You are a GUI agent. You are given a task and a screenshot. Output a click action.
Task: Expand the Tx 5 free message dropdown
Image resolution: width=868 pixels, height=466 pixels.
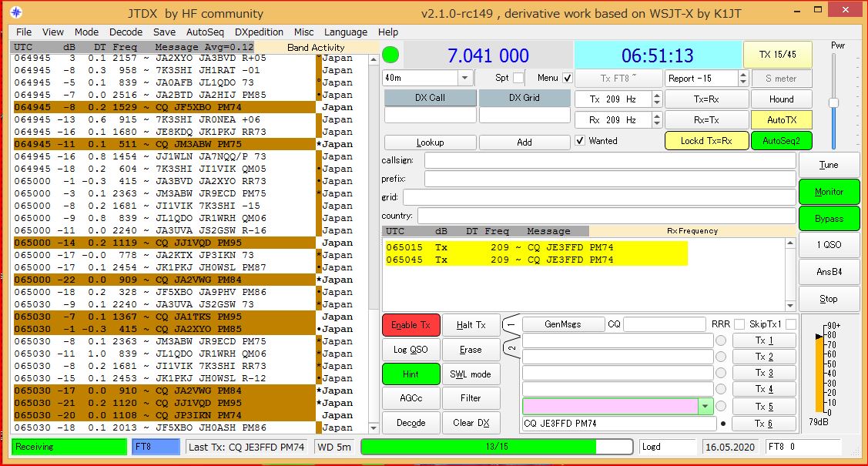point(704,406)
